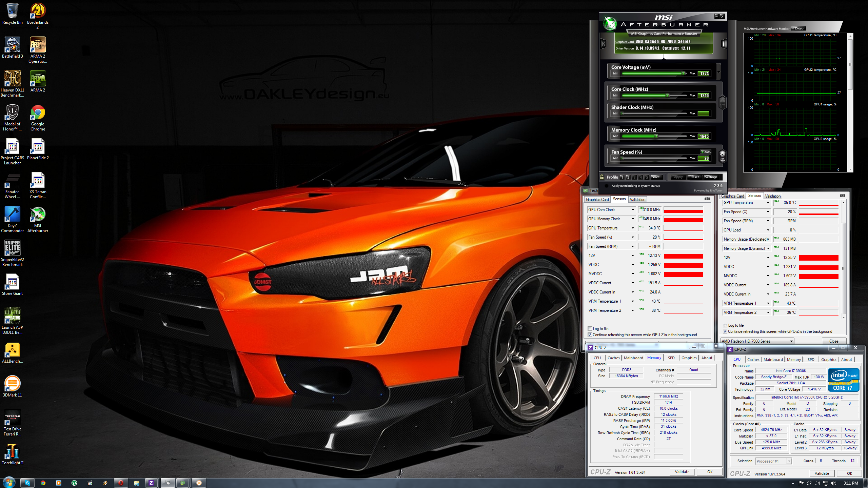This screenshot has width=868, height=488.
Task: Open Caches tab in left CPU-Z
Action: coord(613,358)
